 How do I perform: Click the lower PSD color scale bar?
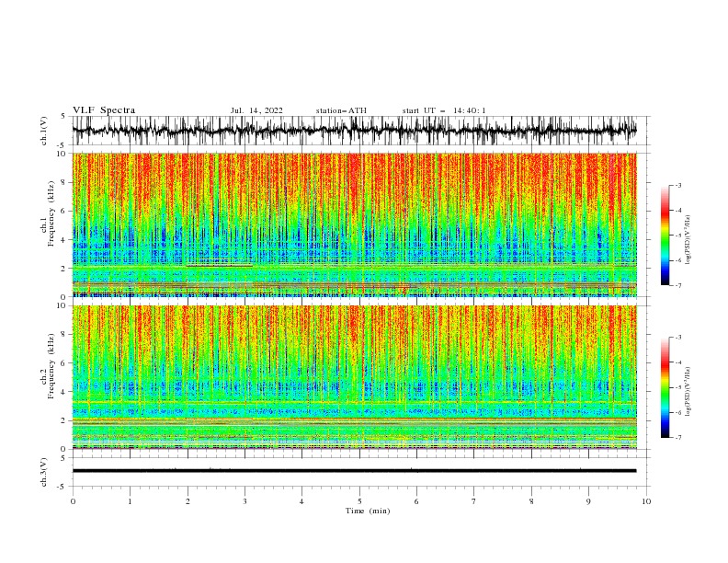click(665, 387)
